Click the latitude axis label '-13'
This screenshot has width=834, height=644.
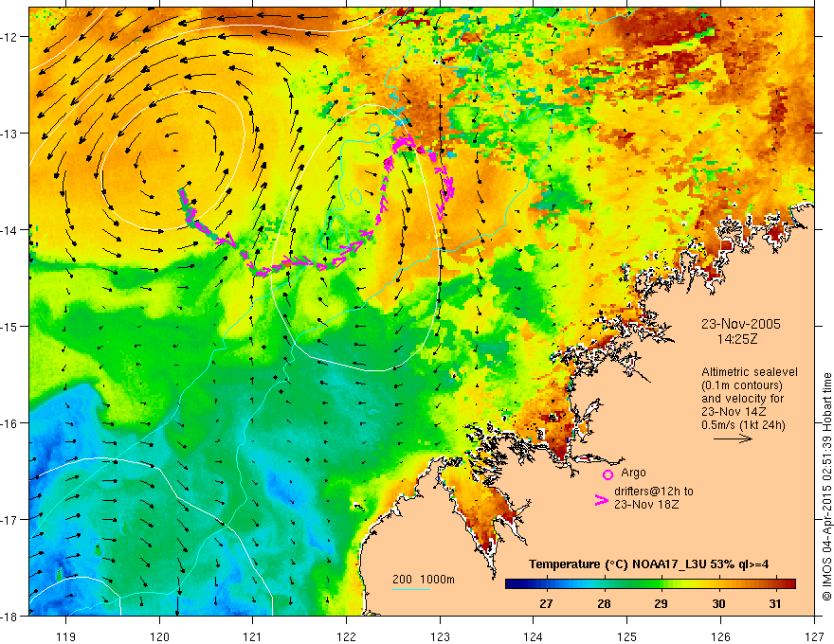click(9, 133)
